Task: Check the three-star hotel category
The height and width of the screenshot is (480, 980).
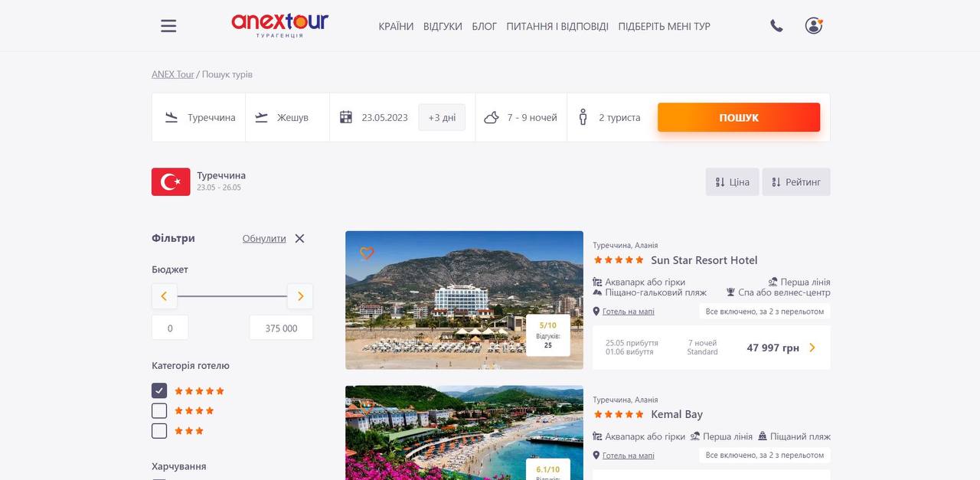Action: click(159, 431)
